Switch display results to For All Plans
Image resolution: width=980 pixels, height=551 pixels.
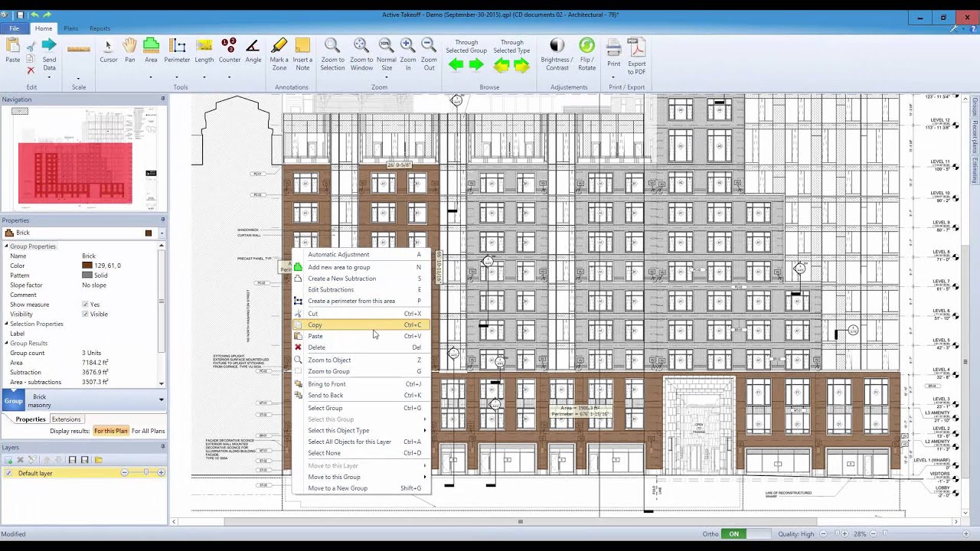point(148,431)
